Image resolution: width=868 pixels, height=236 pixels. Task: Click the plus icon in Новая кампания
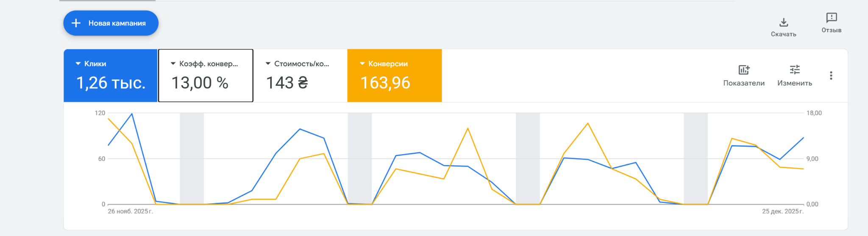click(x=76, y=23)
